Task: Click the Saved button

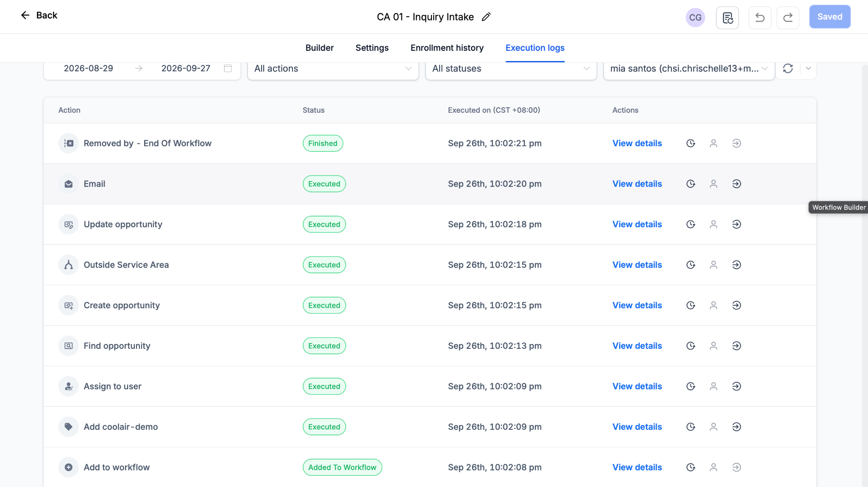Action: click(x=829, y=17)
